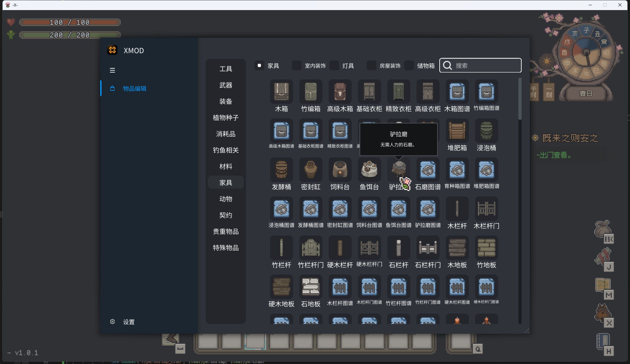Select the 木箱 wooden chest item
This screenshot has height=364, width=630.
(281, 91)
